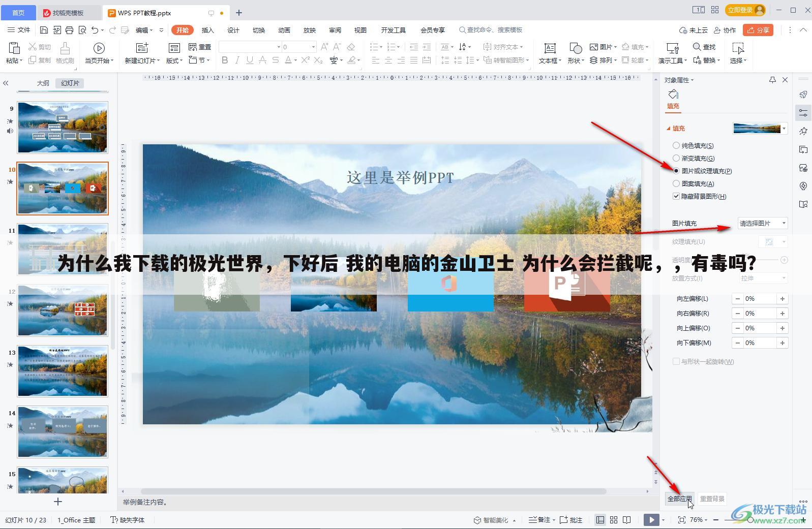Close the Object Properties panel

coord(785,80)
